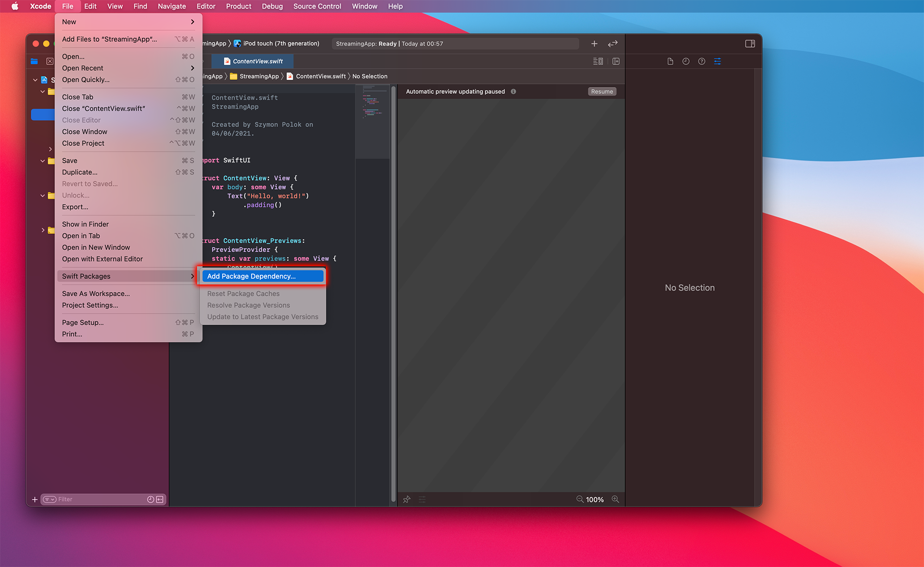Screen dimensions: 924x567
Task: Zoom in the preview canvas
Action: pyautogui.click(x=615, y=499)
